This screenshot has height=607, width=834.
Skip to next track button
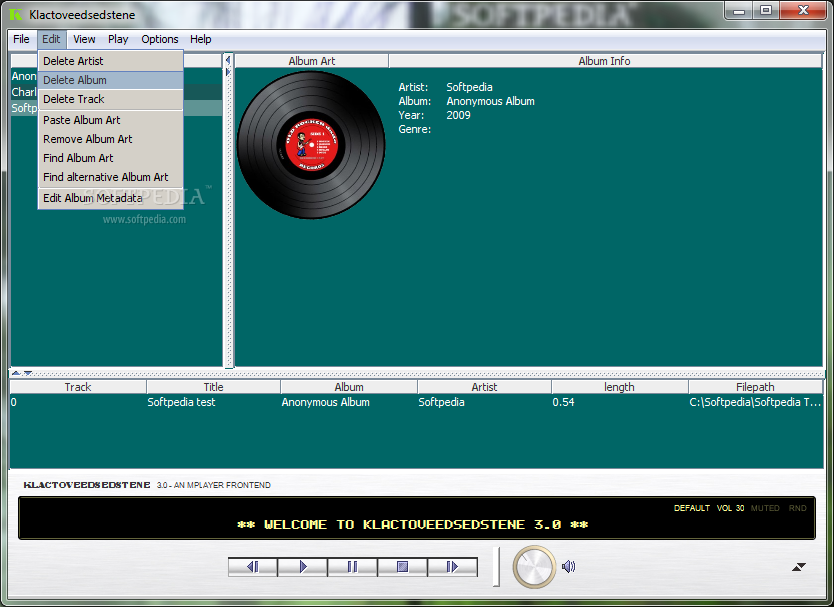pos(452,567)
